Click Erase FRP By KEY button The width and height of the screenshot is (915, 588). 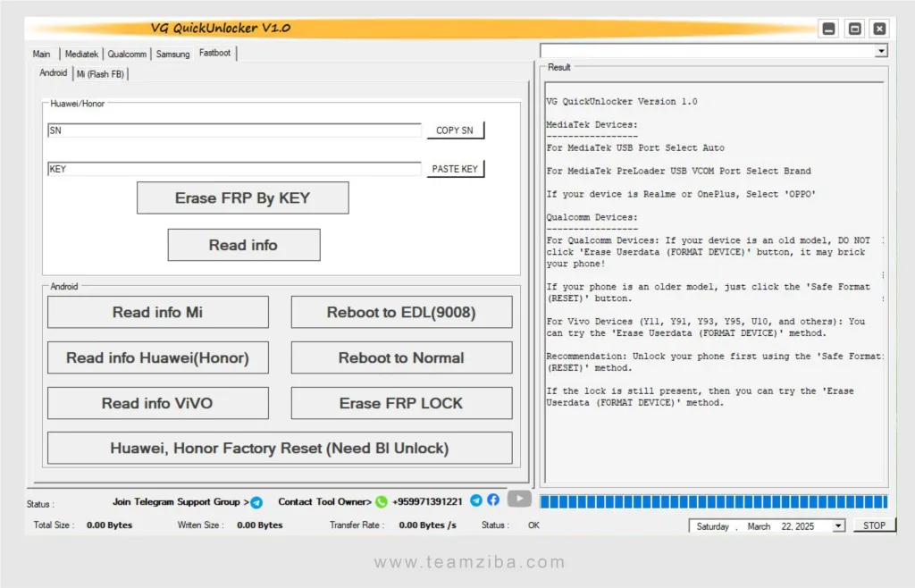click(243, 198)
